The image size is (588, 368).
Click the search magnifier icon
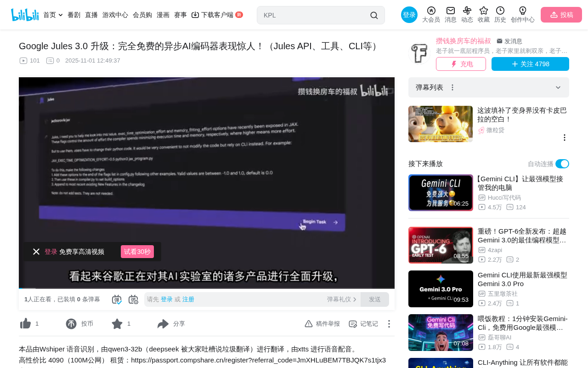374,15
